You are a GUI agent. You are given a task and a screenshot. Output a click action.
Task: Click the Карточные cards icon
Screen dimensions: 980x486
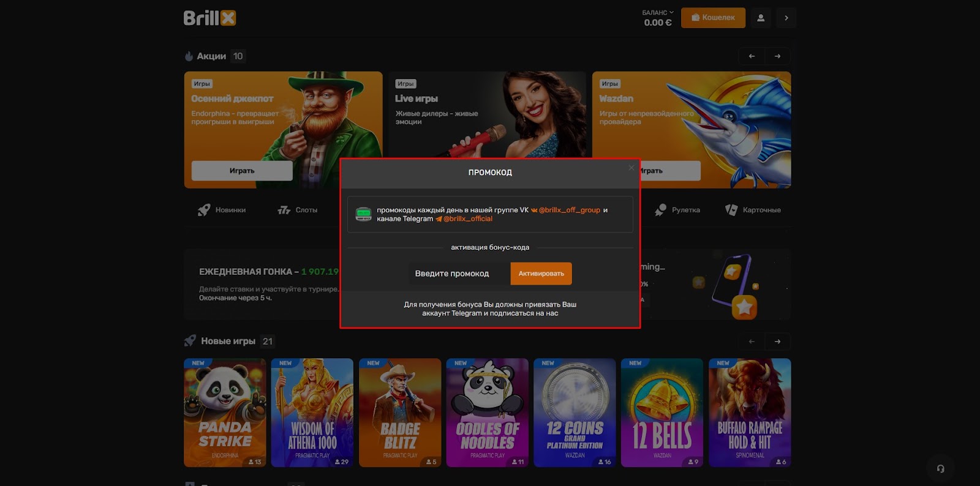click(731, 210)
